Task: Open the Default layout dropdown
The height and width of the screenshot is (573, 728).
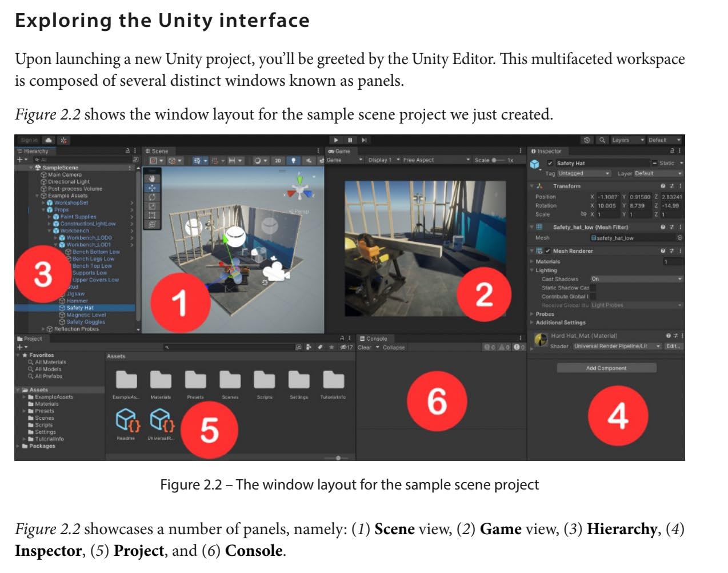Action: (665, 140)
